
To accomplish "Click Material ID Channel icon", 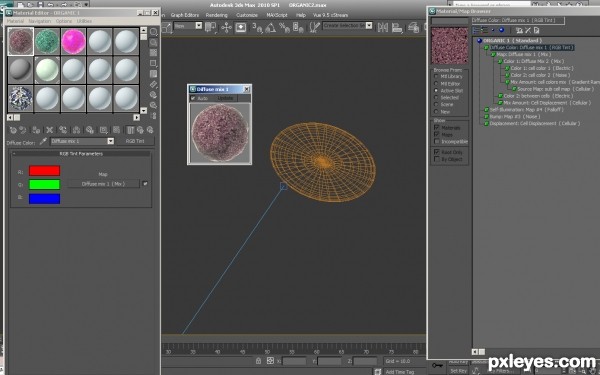I will (103, 130).
